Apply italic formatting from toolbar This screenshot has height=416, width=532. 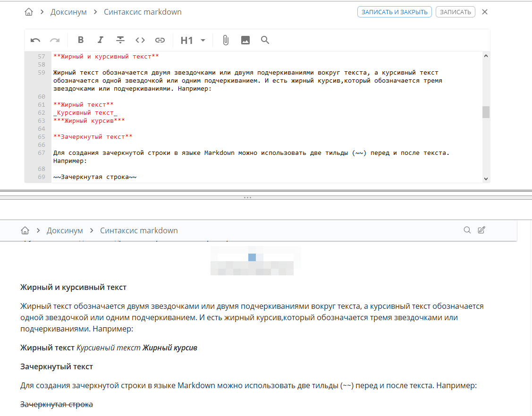click(x=100, y=40)
